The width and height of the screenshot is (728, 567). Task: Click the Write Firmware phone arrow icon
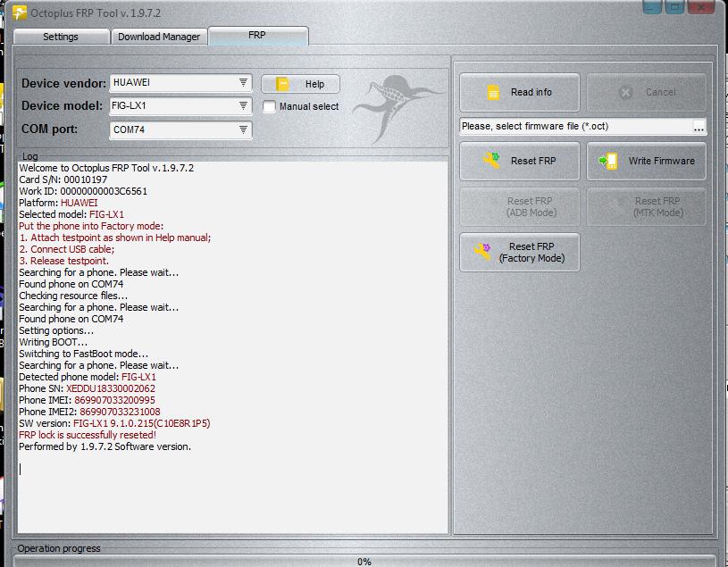coord(608,161)
